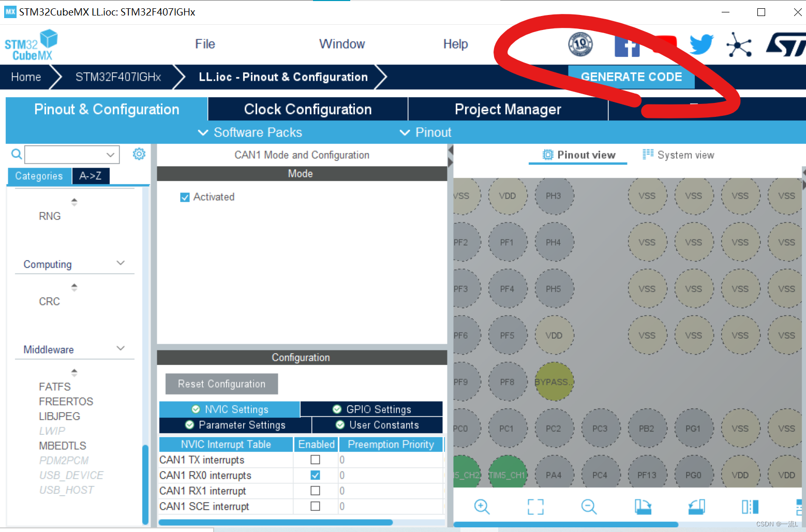The image size is (806, 532).
Task: Rotate the chip counter-clockwise icon
Action: click(697, 507)
